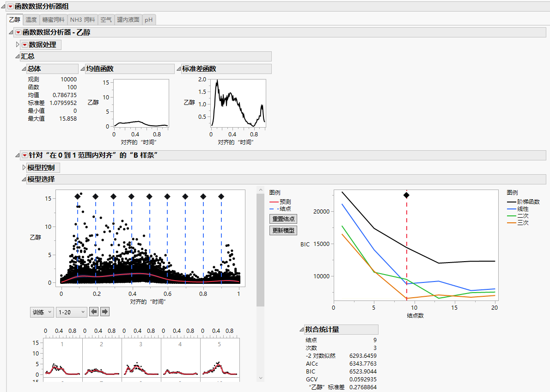Click the 重置结点 button

(x=283, y=219)
